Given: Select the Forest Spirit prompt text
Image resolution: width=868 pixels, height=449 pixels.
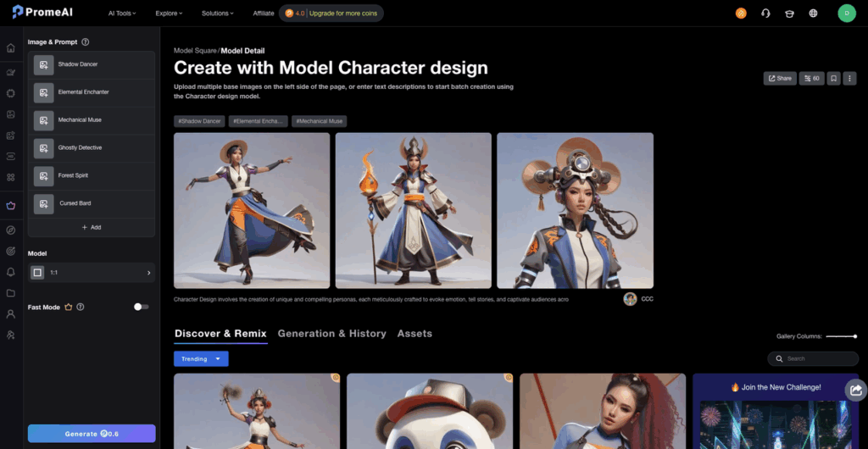Looking at the screenshot, I should pyautogui.click(x=73, y=175).
